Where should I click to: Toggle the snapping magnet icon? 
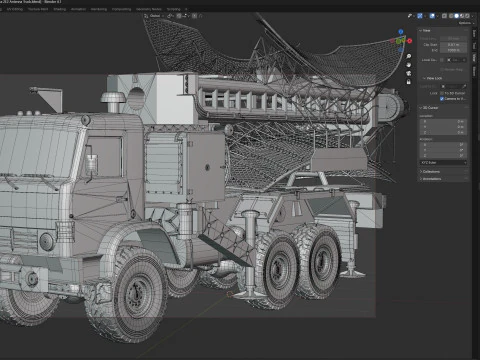tap(179, 16)
